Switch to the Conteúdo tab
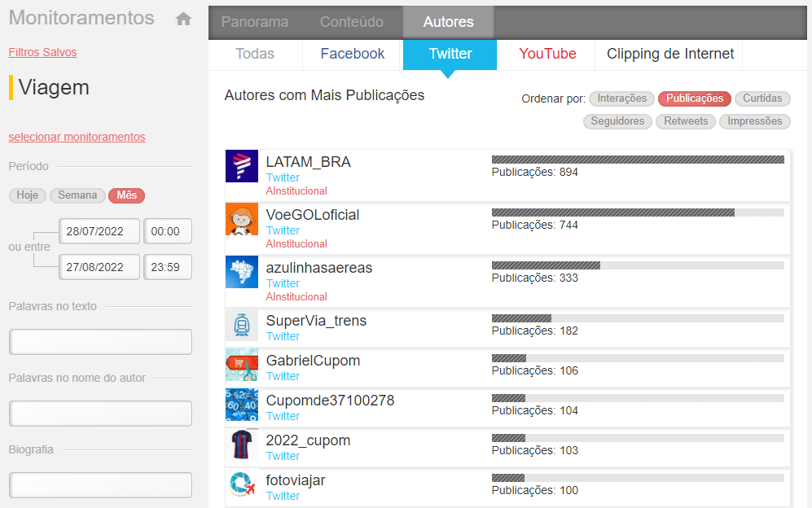The height and width of the screenshot is (508, 812). [352, 22]
